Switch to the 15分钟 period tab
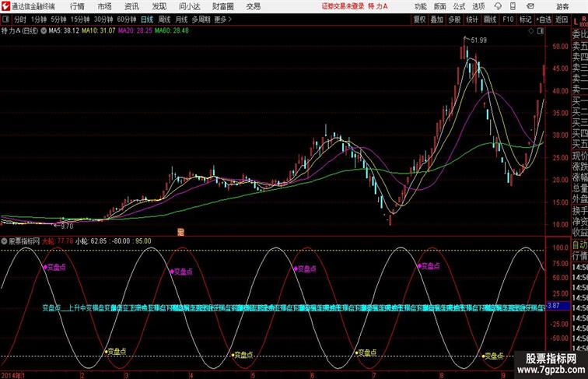The image size is (588, 379). click(x=80, y=19)
